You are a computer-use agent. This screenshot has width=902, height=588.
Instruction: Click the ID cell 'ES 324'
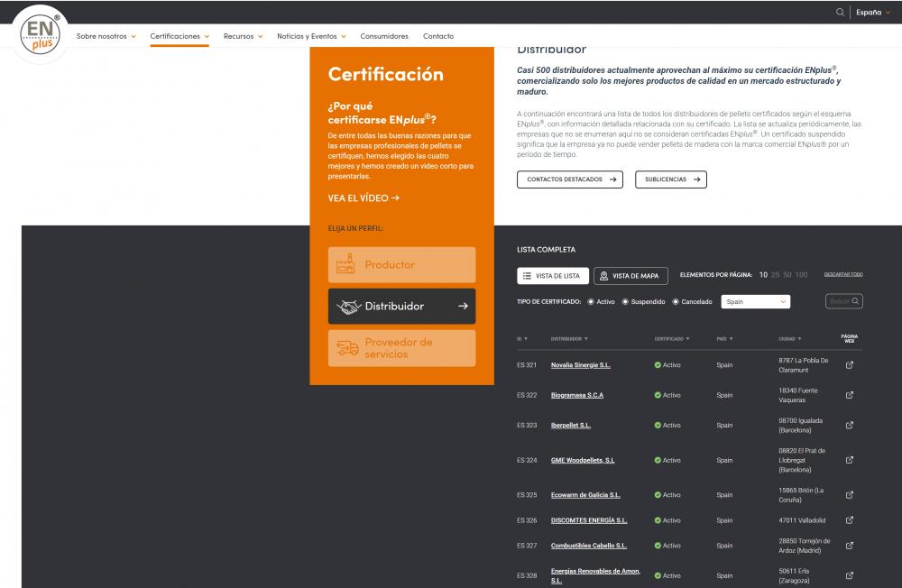(x=527, y=460)
